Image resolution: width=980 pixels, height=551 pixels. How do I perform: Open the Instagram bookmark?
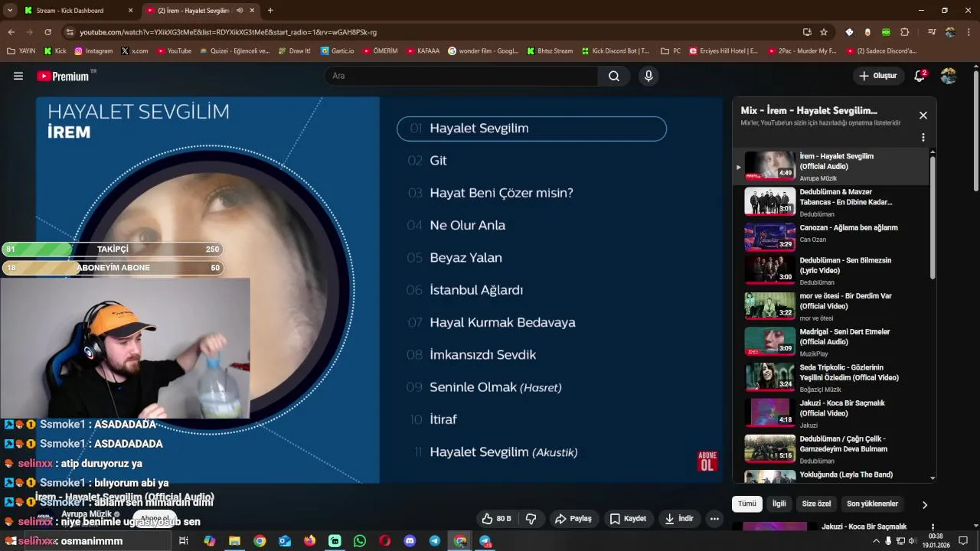click(x=93, y=51)
